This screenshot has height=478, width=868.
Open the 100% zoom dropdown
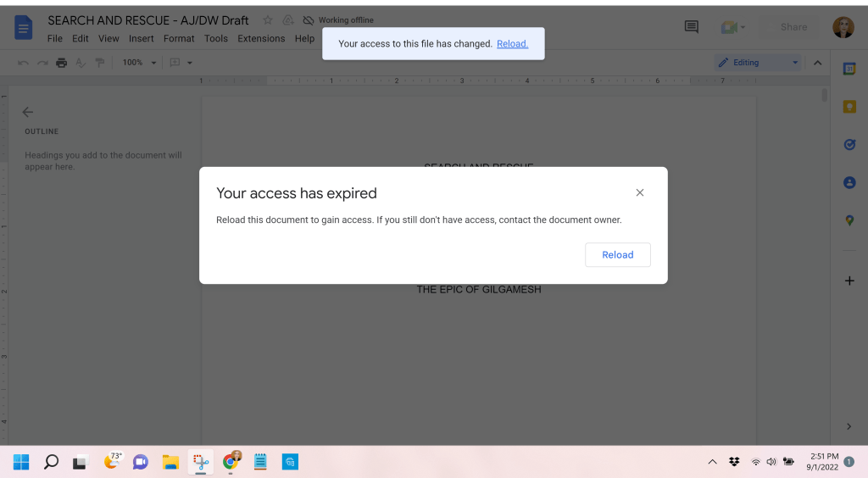(x=140, y=63)
